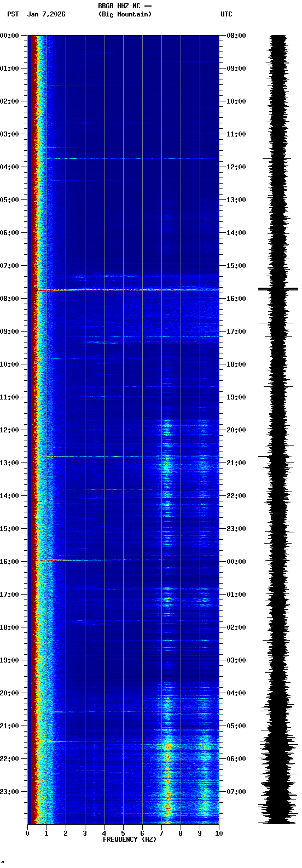Screen dimensions: 302x868
Task: Click UTC axis label "08:00"
Action: (x=236, y=36)
